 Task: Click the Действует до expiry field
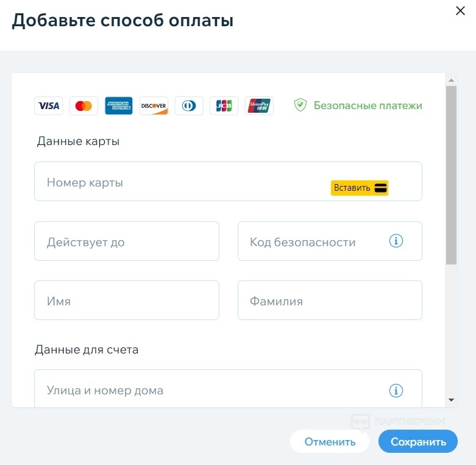click(126, 241)
